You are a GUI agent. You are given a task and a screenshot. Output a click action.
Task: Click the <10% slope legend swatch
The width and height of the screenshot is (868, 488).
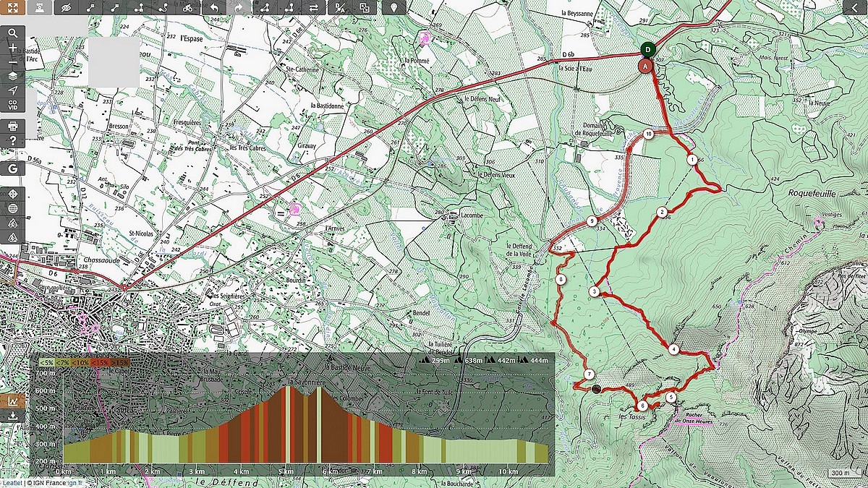[x=80, y=362]
